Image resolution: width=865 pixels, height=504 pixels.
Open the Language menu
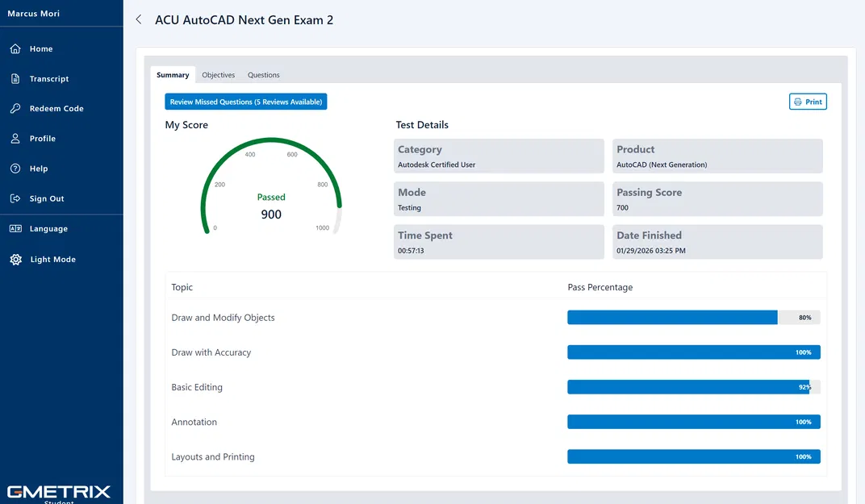[x=48, y=229]
